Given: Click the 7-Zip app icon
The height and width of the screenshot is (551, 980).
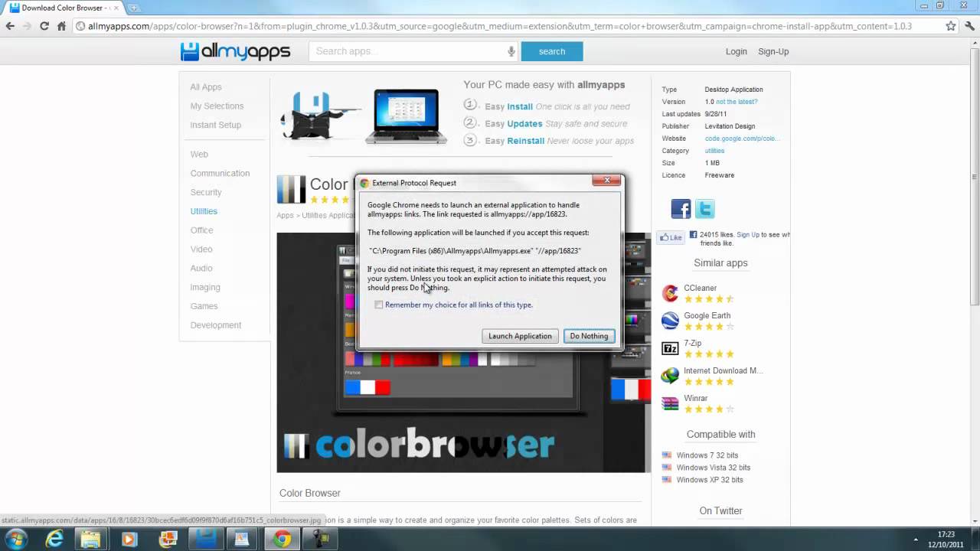Looking at the screenshot, I should click(x=670, y=348).
